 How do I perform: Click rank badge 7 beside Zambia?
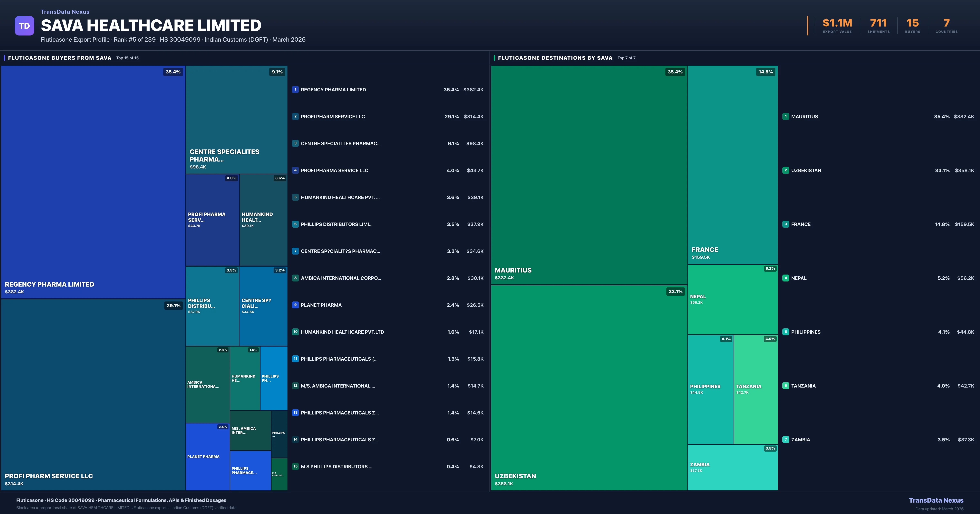click(x=786, y=440)
